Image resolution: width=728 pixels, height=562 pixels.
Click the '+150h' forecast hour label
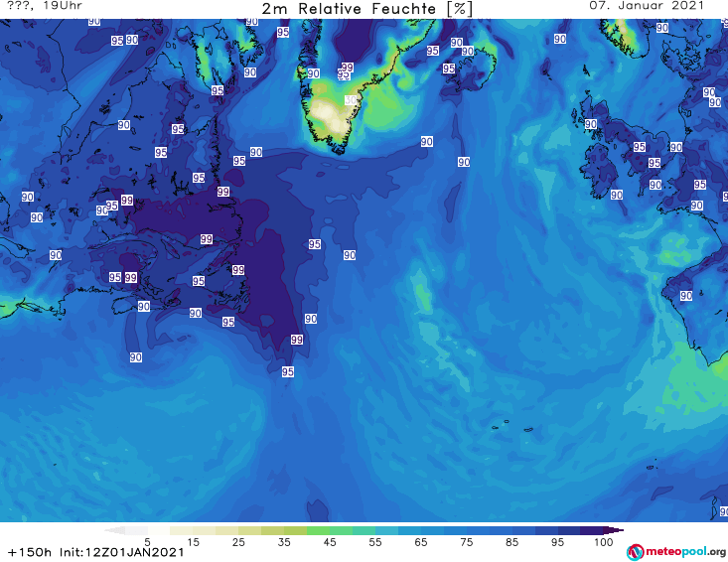tap(30, 552)
